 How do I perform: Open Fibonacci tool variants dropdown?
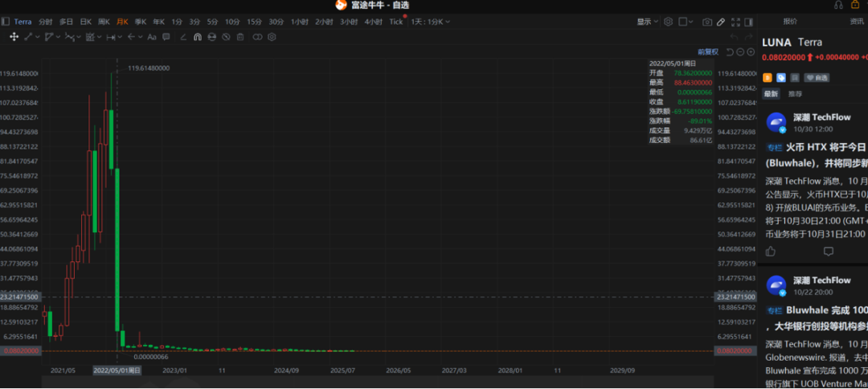coord(100,37)
